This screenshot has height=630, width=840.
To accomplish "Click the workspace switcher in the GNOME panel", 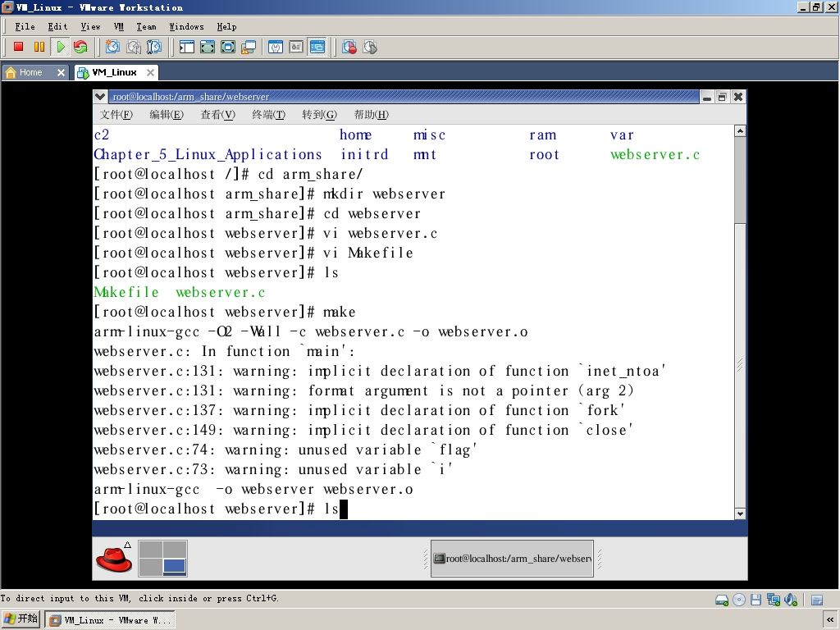I will click(x=163, y=558).
